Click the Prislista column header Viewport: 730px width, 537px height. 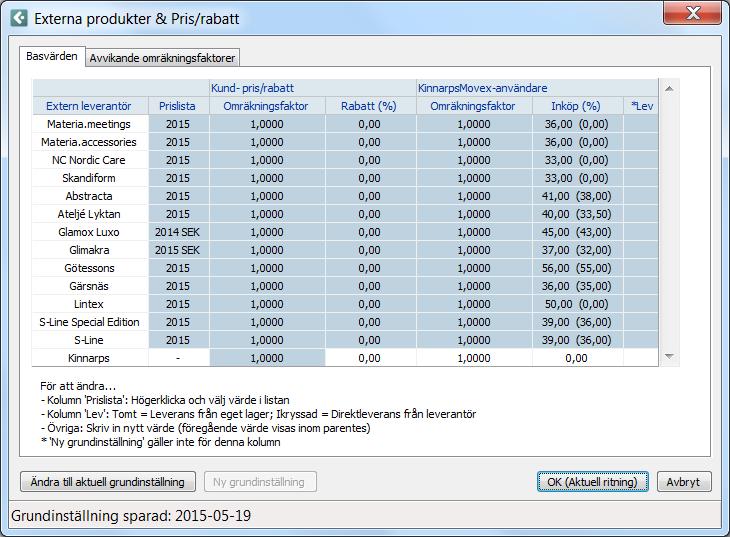click(179, 106)
